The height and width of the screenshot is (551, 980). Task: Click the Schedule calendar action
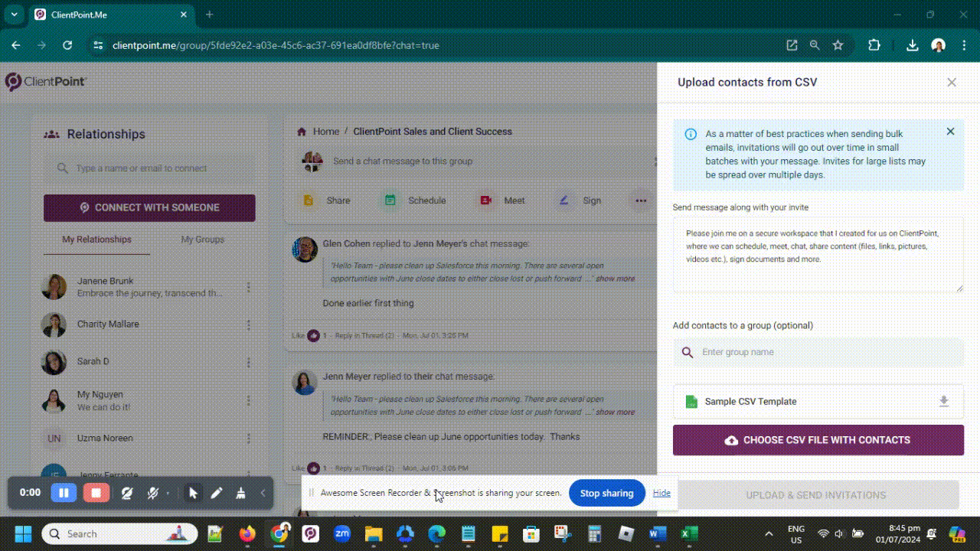(414, 201)
